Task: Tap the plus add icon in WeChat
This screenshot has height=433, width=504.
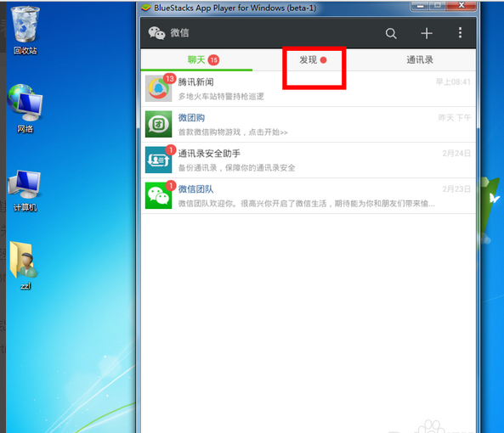Action: pyautogui.click(x=427, y=33)
